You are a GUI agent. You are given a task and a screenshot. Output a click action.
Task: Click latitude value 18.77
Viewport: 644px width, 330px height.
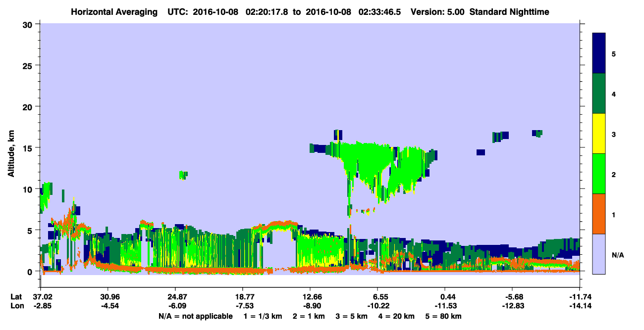point(242,297)
